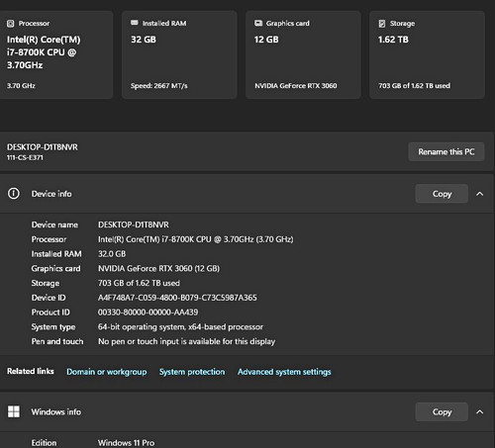Click the Intel(R) Core(TM) i7-8700K CPU @ 3.70GHz card heading
This screenshot has width=495, height=448.
pyautogui.click(x=44, y=52)
